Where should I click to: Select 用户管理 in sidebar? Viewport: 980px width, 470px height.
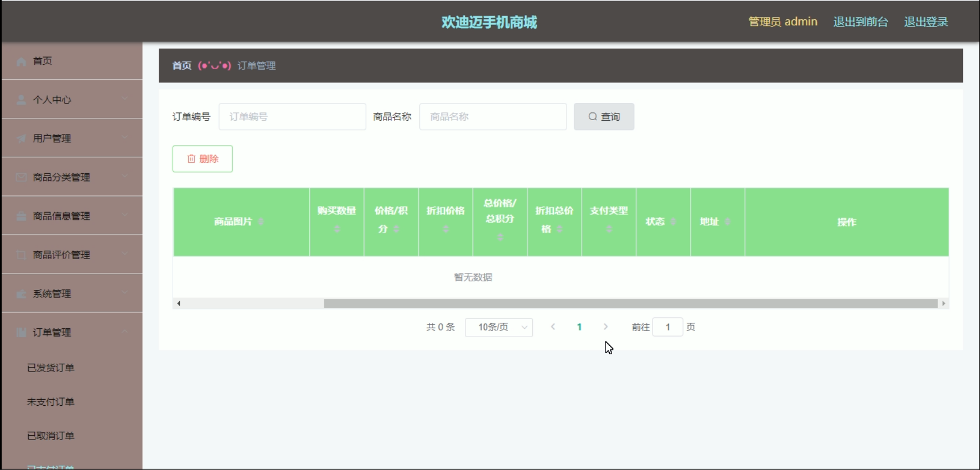pyautogui.click(x=72, y=138)
